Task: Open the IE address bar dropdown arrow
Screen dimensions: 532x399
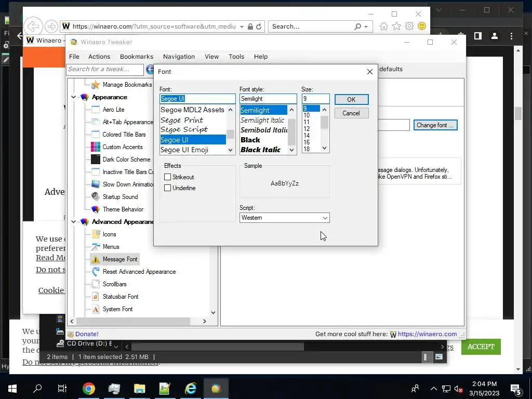Action: click(242, 26)
